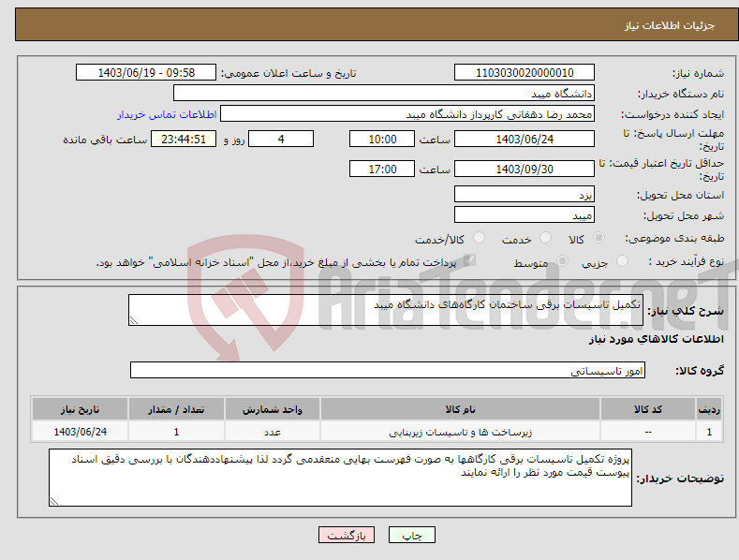
Task: Click the چاپ print button
Action: coord(412,535)
